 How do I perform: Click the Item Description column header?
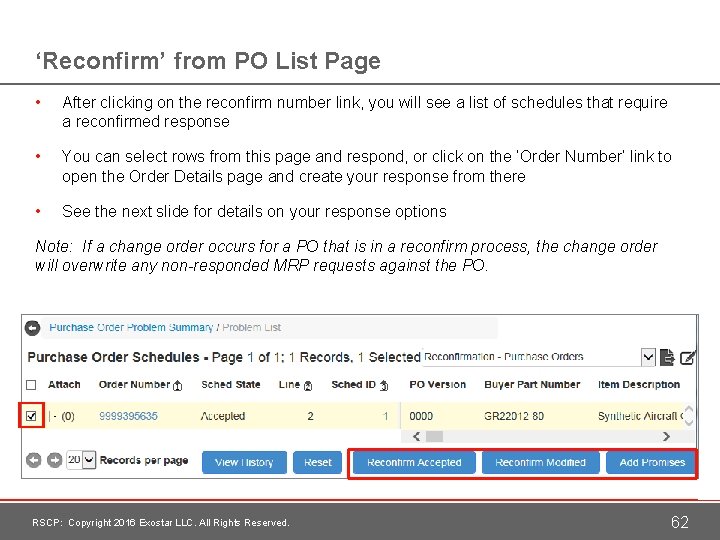[639, 384]
